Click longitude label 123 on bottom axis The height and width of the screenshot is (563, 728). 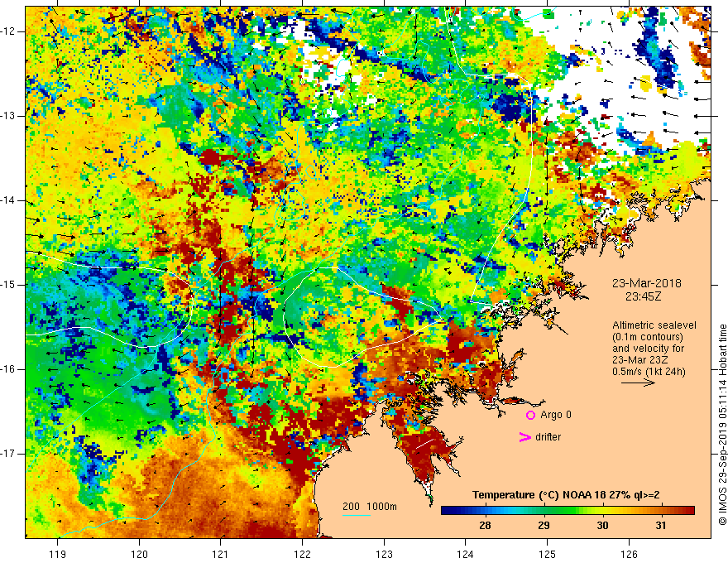point(384,554)
